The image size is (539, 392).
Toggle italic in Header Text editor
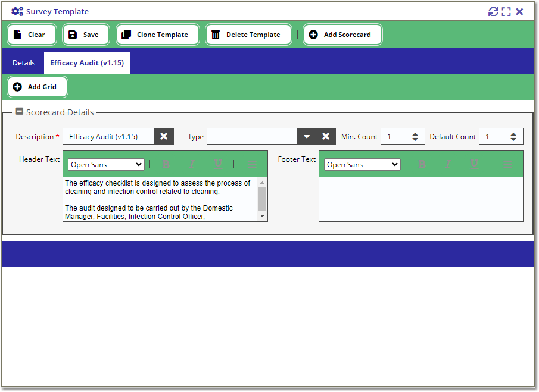pos(192,165)
